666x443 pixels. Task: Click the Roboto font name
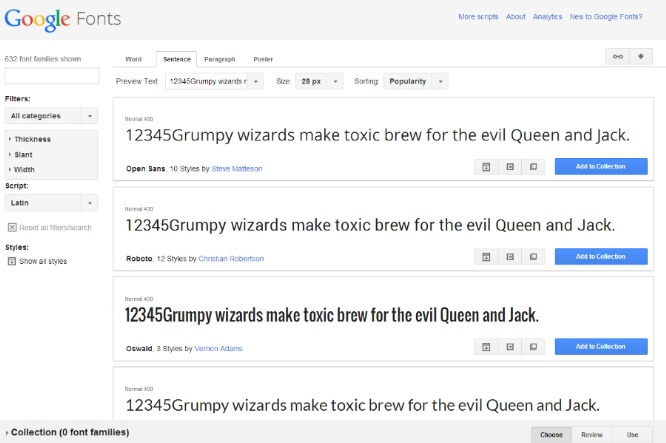click(139, 259)
